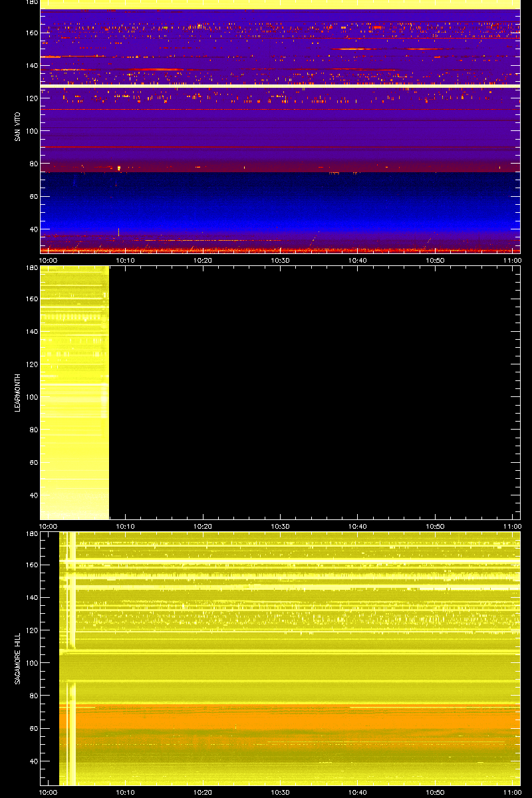
Task: Click the yellow data block in Learmonth panel
Action: point(74,392)
